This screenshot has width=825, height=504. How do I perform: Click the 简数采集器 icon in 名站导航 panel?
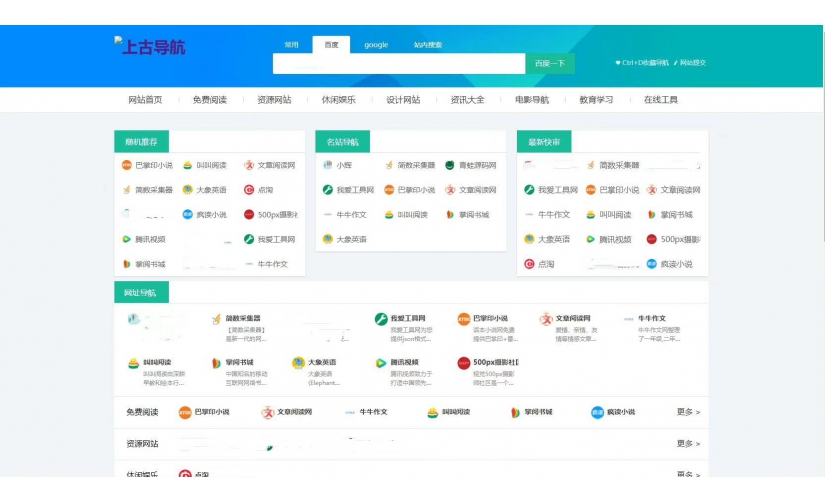[389, 165]
